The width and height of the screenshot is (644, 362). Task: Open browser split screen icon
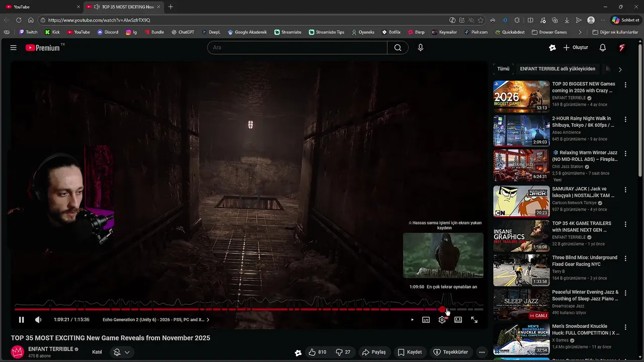point(530,20)
